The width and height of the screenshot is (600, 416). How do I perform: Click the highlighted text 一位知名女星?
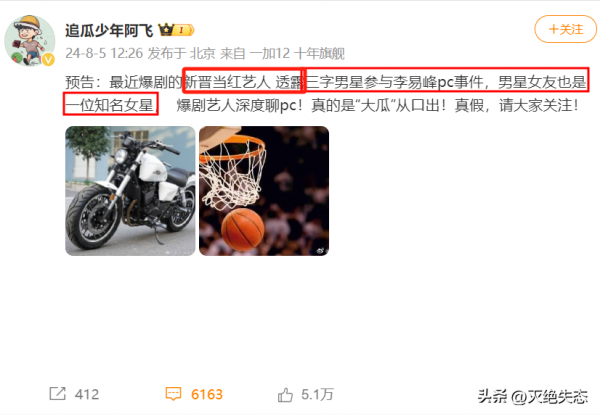(111, 104)
